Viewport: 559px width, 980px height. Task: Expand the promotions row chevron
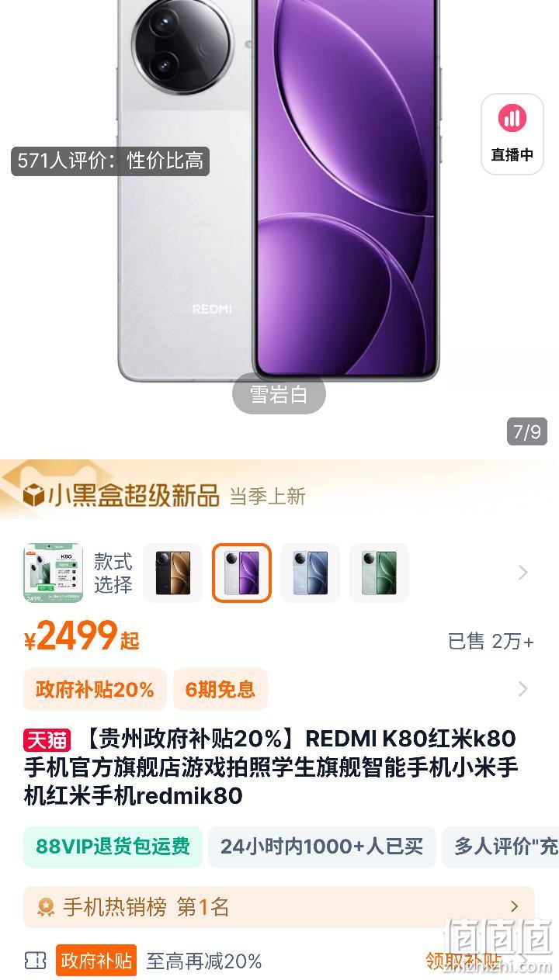pyautogui.click(x=523, y=689)
